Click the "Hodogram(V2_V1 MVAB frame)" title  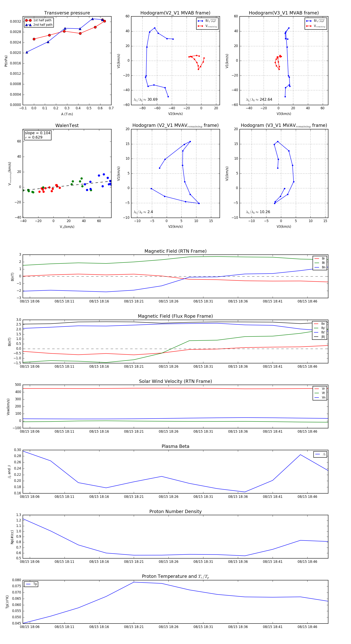175,13
